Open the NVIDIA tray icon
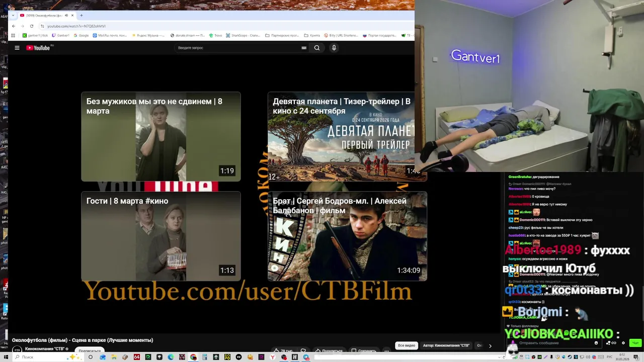This screenshot has width=644, height=362. pos(539,357)
